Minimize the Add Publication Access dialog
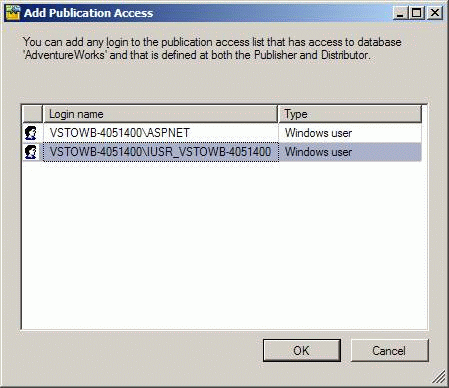 (x=401, y=13)
